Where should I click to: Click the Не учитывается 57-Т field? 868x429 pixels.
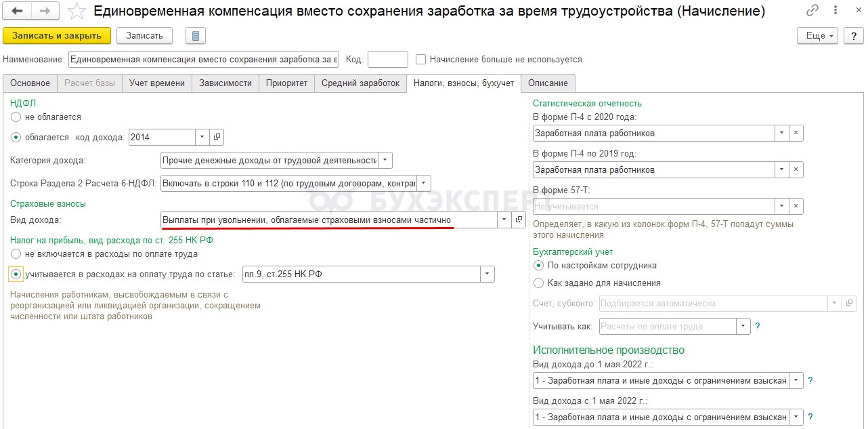tap(654, 206)
